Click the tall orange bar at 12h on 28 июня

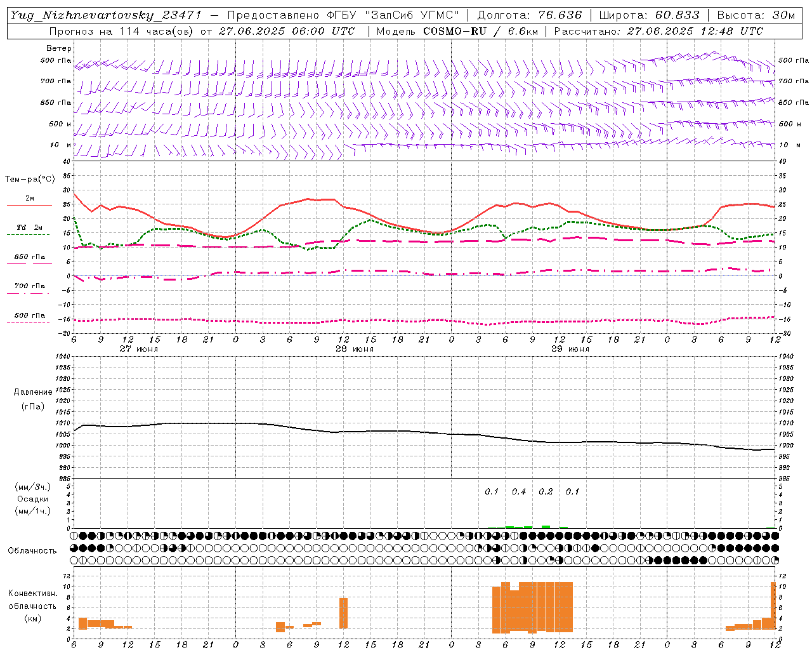point(344,613)
